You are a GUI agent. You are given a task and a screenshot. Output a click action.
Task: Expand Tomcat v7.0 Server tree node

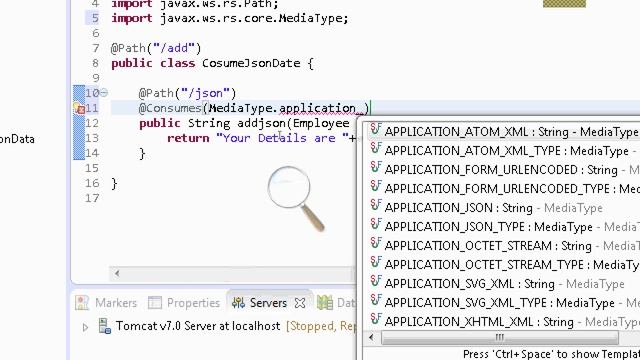85,327
